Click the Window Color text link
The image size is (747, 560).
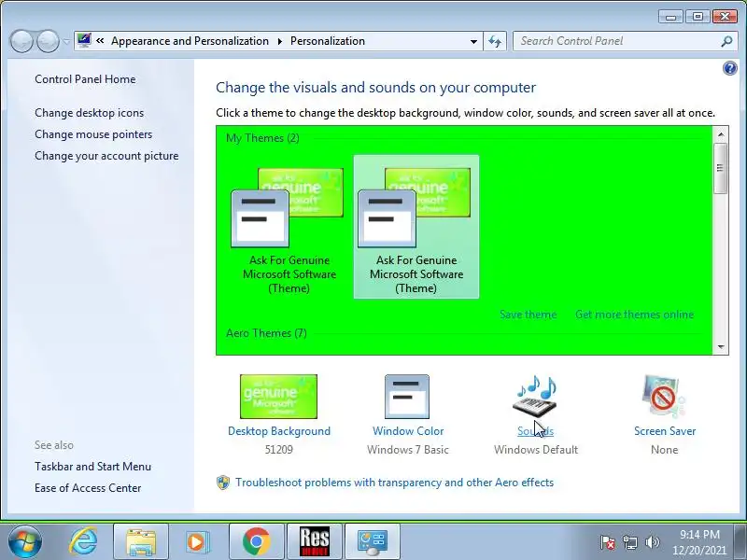(x=408, y=431)
